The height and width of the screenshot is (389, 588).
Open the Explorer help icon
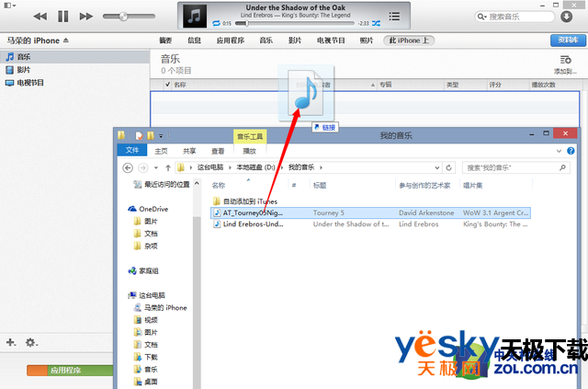[571, 151]
